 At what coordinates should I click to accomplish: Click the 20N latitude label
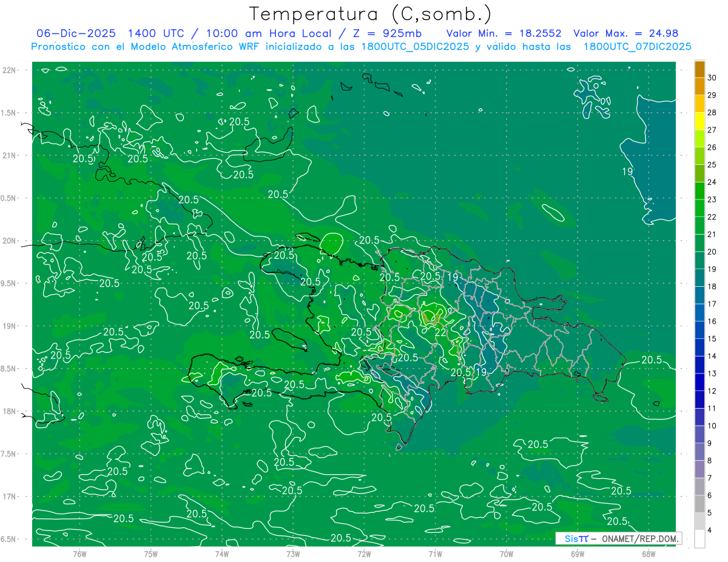(8, 241)
